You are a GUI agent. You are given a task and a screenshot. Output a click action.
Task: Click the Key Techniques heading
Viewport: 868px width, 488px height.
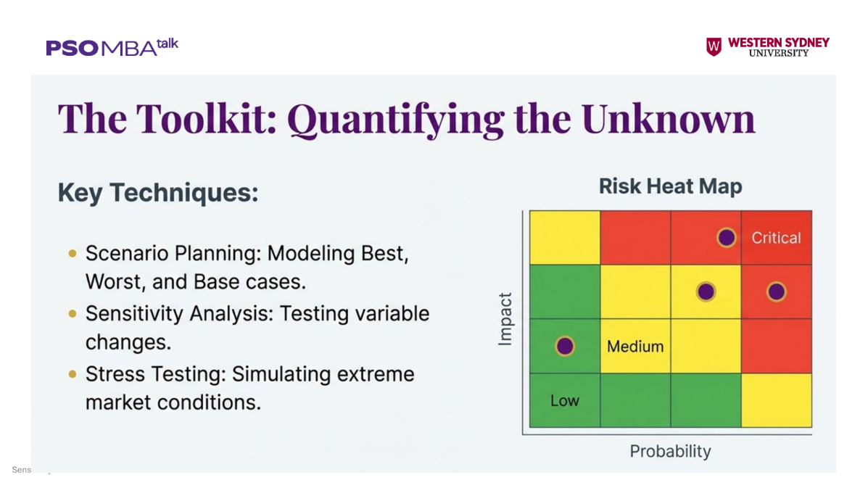158,193
